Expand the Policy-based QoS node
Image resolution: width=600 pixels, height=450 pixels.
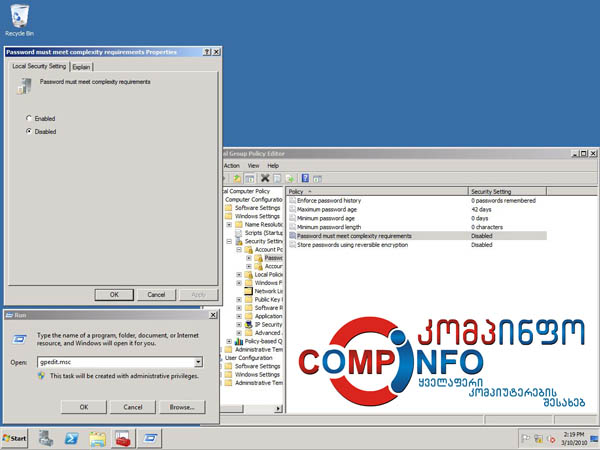pos(229,341)
